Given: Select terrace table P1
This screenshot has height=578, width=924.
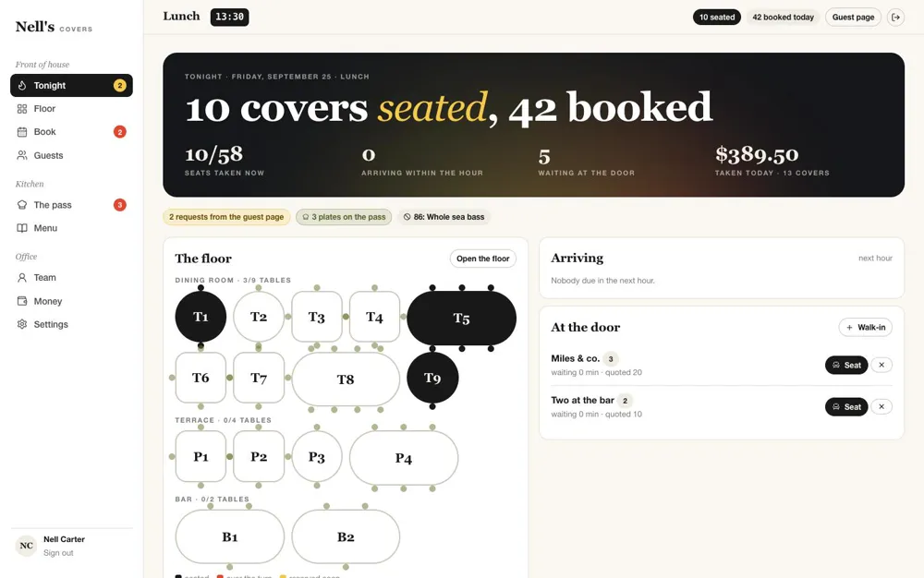Looking at the screenshot, I should tap(201, 456).
